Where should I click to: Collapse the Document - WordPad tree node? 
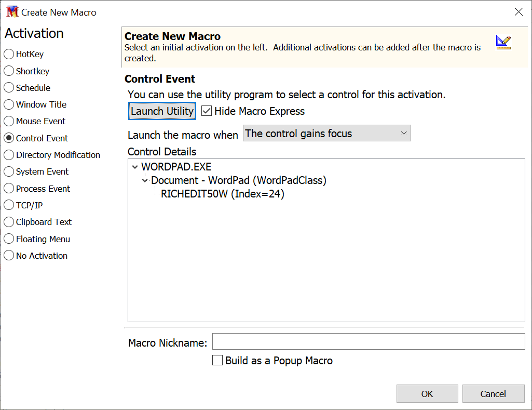(x=145, y=181)
